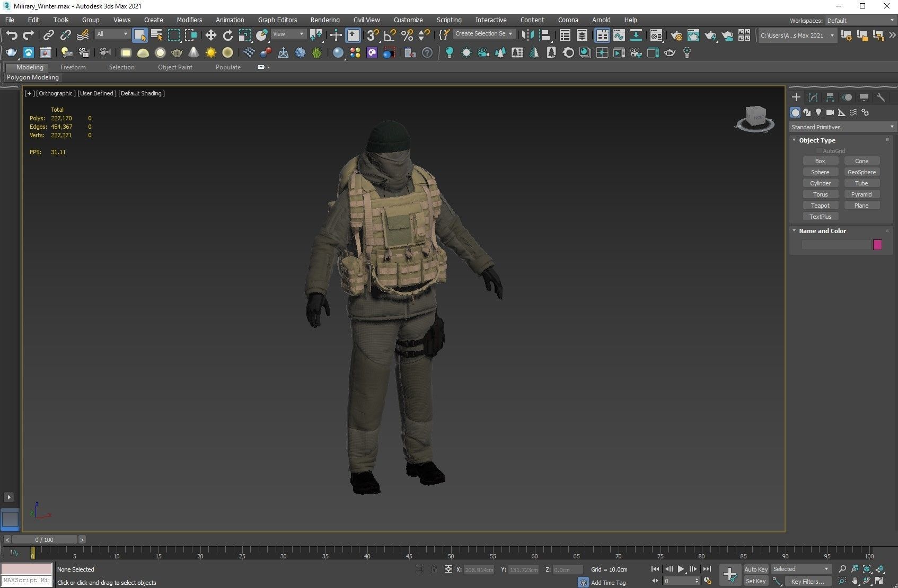898x588 pixels.
Task: Activate Select Object arrow tool
Action: point(139,35)
